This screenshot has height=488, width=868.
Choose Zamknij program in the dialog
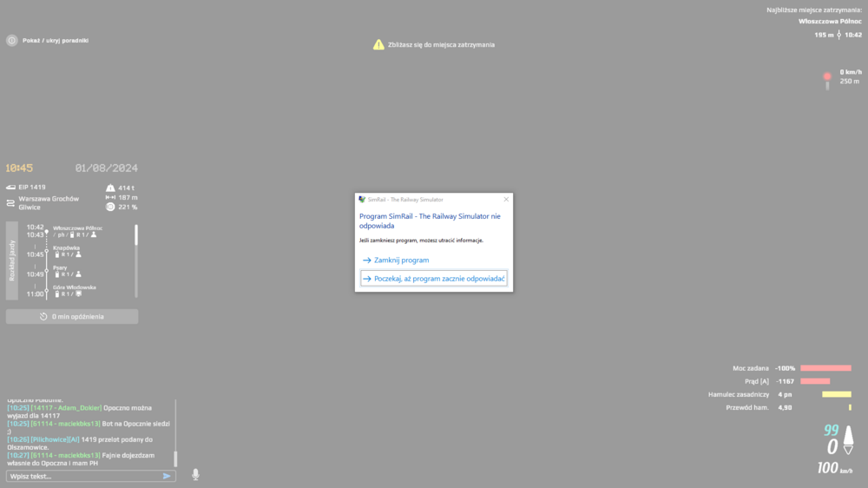point(401,260)
